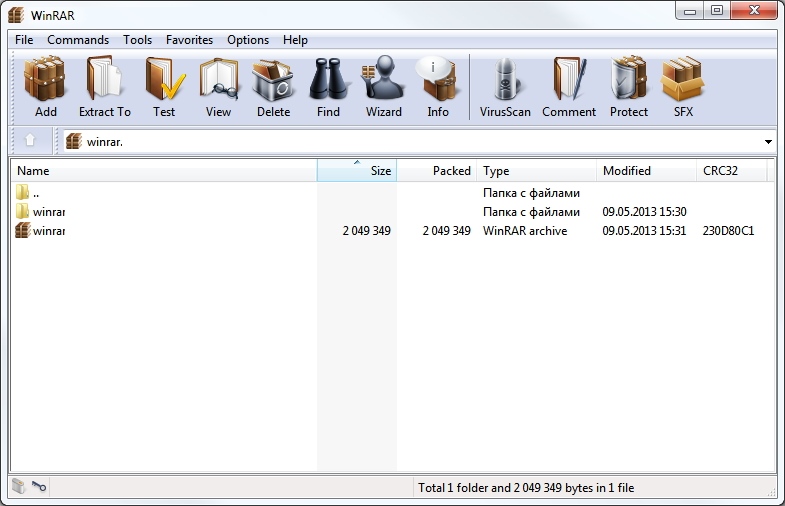The width and height of the screenshot is (785, 506).
Task: Launch the Find binoculars tool
Action: click(328, 87)
